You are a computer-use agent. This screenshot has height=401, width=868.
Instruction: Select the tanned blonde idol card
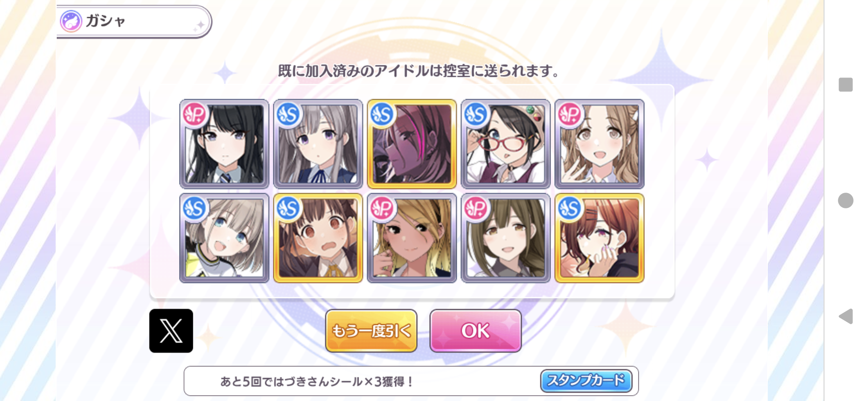pyautogui.click(x=412, y=238)
